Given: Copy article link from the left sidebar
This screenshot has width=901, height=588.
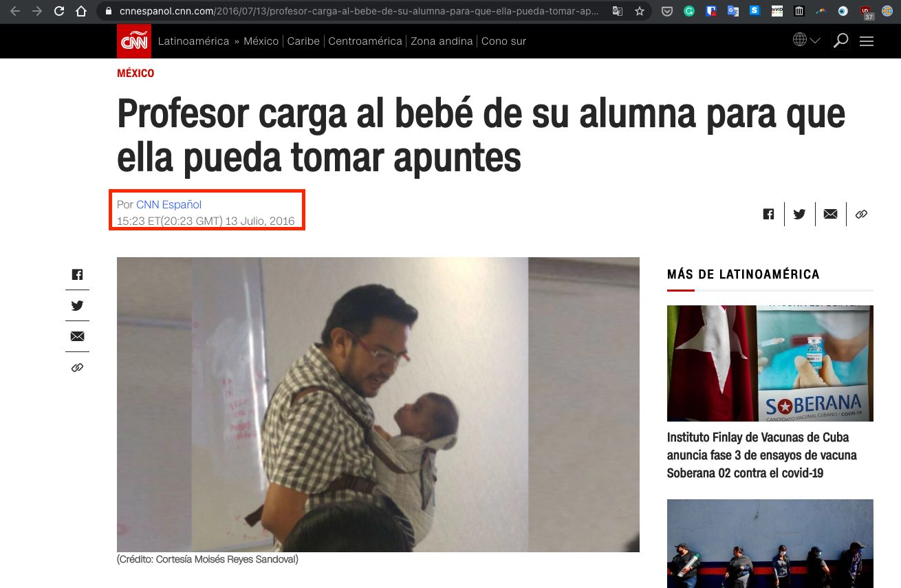Looking at the screenshot, I should (x=77, y=368).
